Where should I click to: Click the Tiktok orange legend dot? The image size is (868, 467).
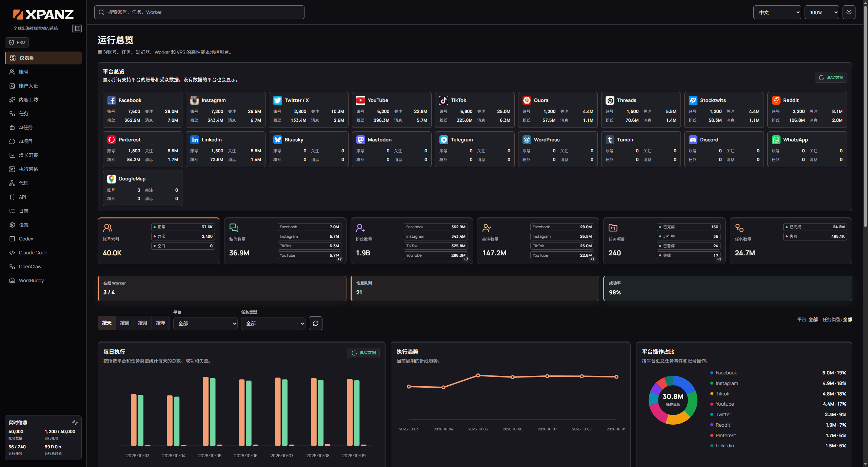tap(712, 394)
